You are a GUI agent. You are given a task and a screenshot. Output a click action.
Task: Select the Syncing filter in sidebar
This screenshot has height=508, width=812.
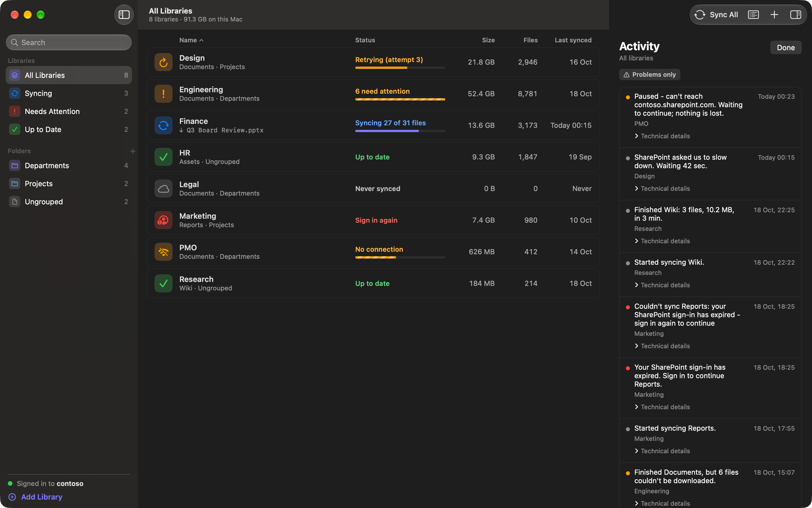point(69,93)
